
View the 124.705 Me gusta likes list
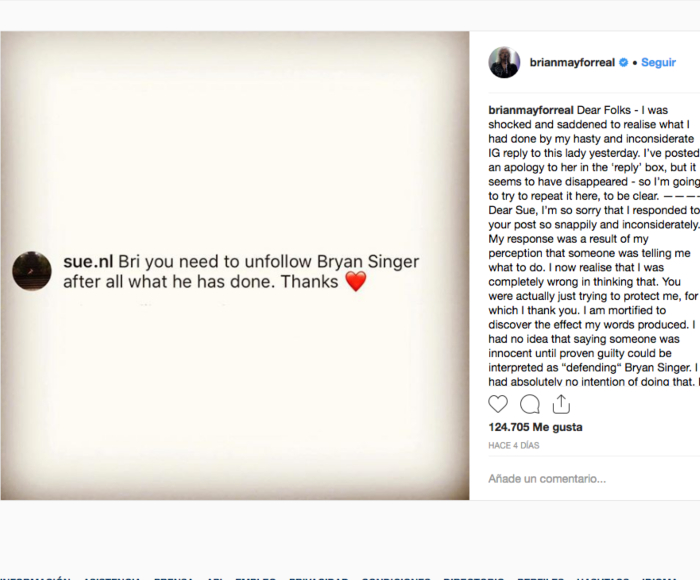535,427
